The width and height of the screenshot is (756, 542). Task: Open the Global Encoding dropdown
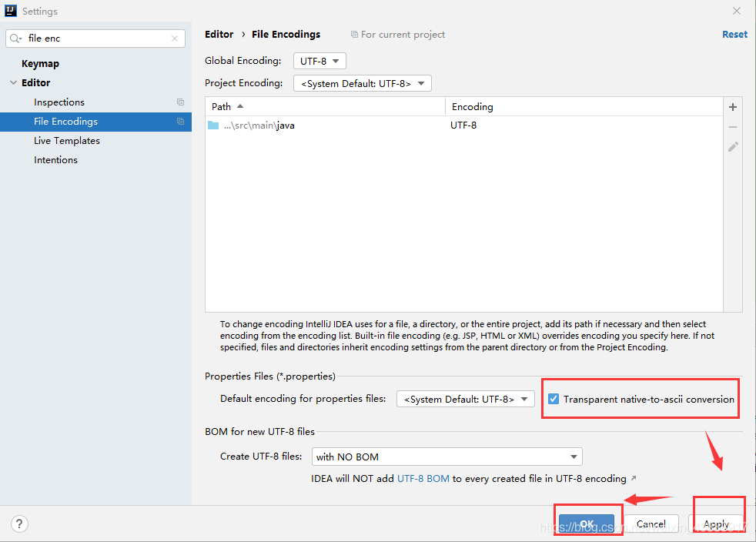click(319, 61)
